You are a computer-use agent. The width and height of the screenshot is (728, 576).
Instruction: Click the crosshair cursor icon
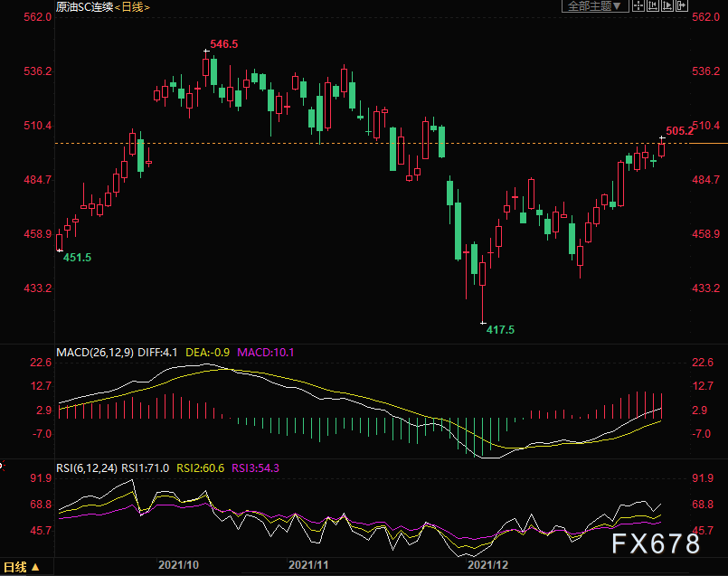[638, 5]
